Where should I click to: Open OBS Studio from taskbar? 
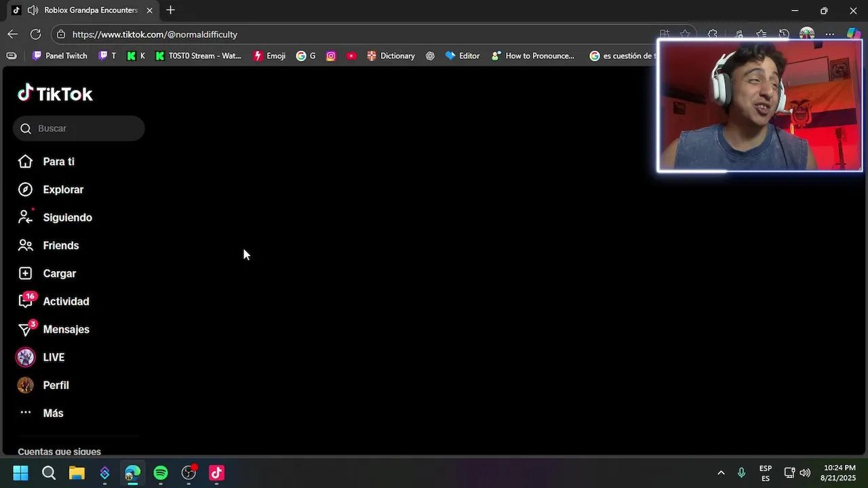189,473
